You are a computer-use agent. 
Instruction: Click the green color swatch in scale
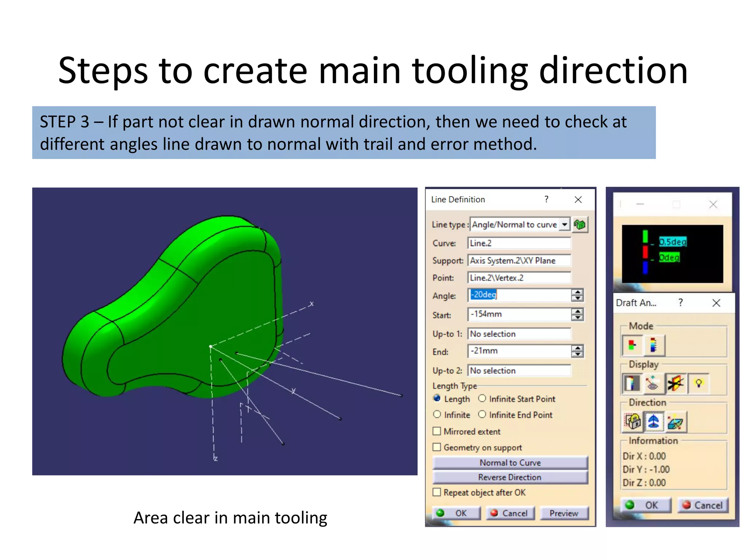(645, 236)
